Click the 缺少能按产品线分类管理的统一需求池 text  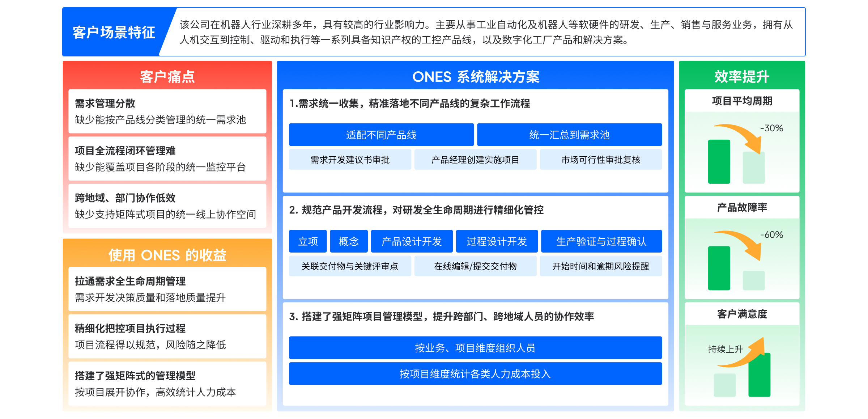pyautogui.click(x=160, y=120)
